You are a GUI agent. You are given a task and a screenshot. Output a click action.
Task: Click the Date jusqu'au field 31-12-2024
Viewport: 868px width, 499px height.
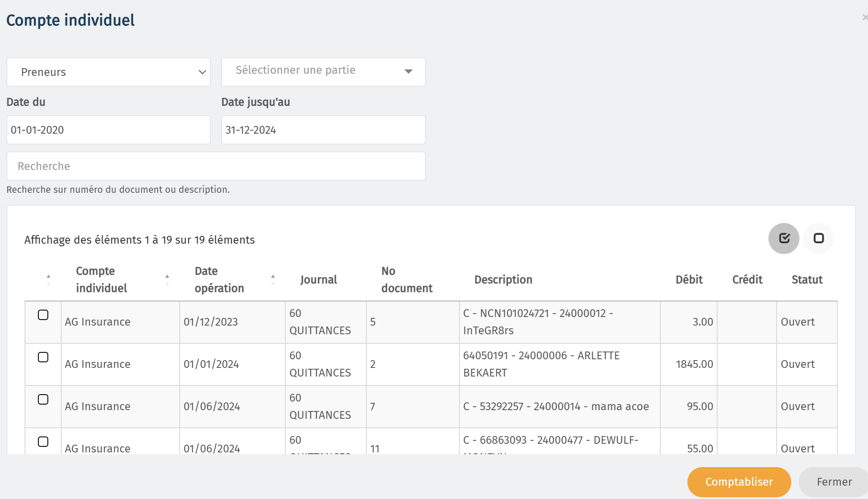tap(323, 130)
